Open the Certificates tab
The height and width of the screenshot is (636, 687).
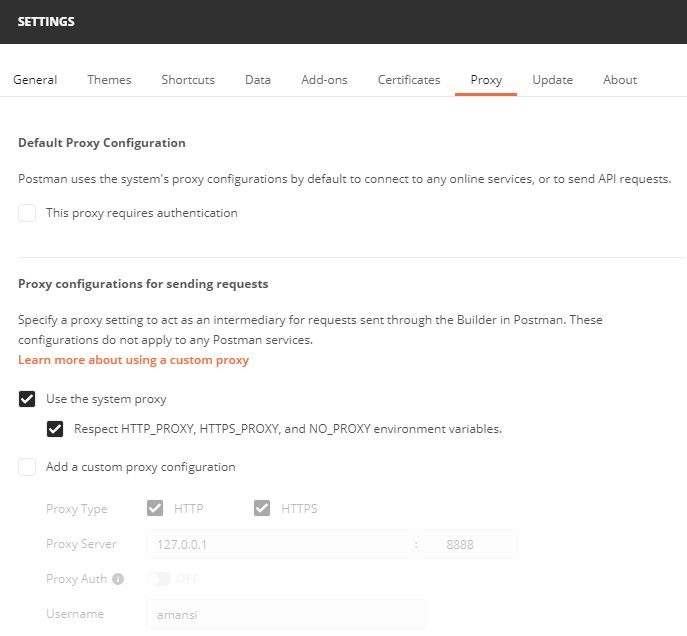point(409,80)
